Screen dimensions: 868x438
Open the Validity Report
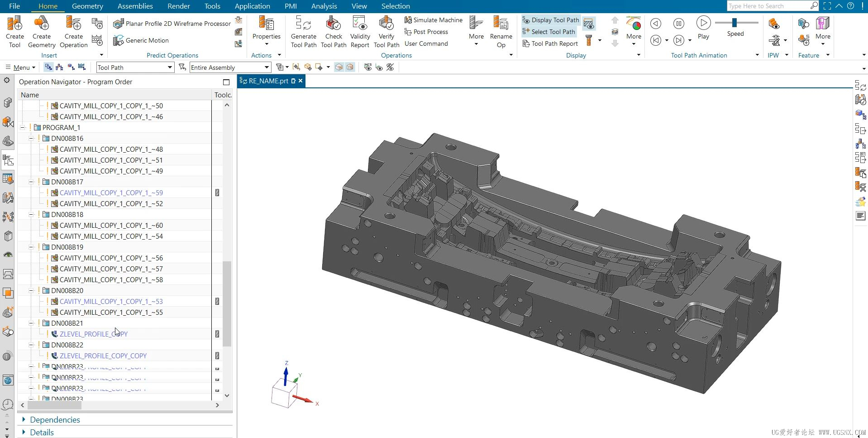click(x=360, y=32)
